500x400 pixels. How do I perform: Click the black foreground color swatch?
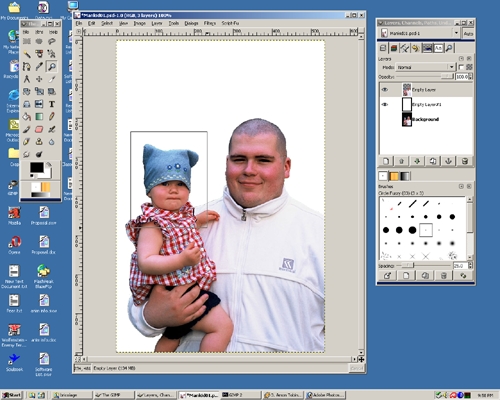pos(37,167)
